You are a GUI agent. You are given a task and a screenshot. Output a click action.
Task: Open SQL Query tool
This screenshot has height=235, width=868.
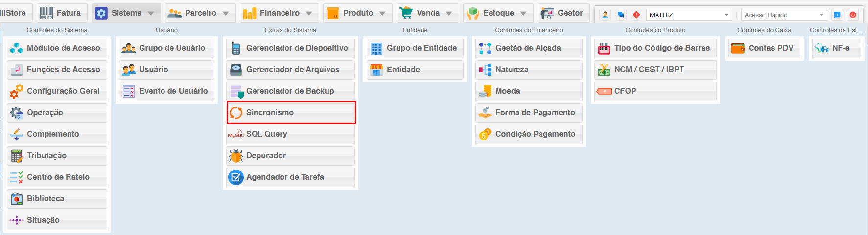[x=291, y=134]
